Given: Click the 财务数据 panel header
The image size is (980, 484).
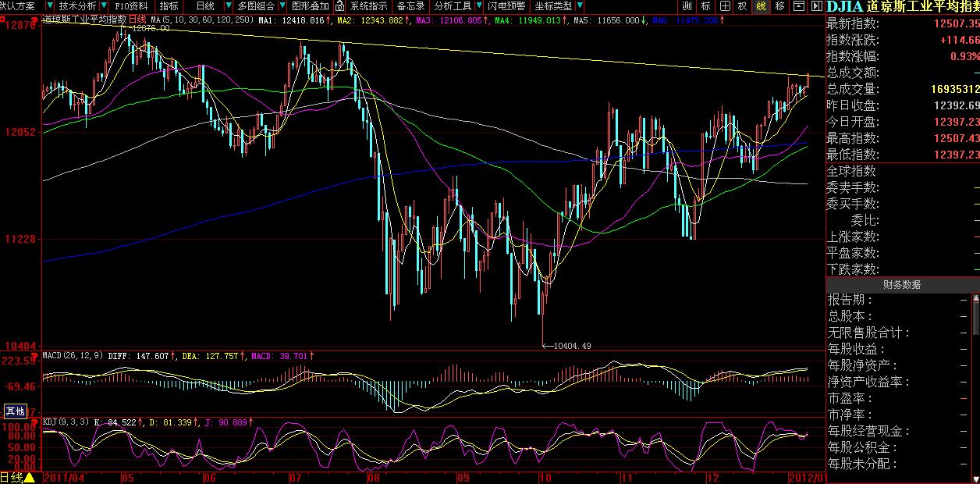Looking at the screenshot, I should coord(902,285).
